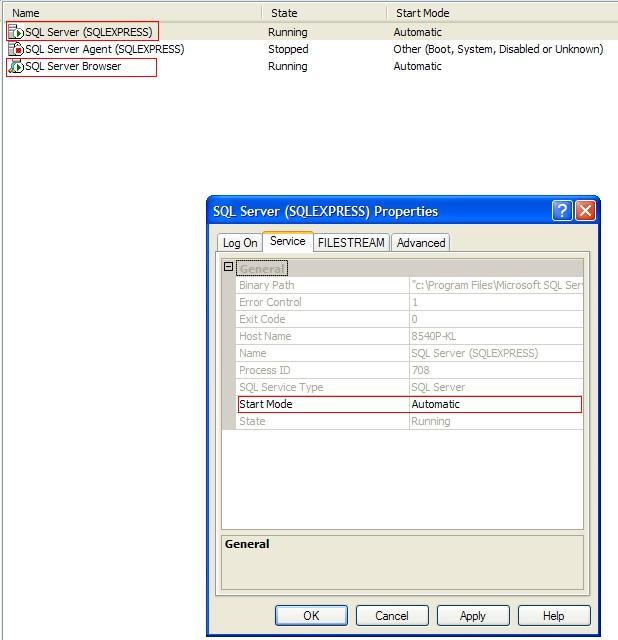Screen dimensions: 618x640
Task: Click the Name property label in dialog
Action: point(253,353)
